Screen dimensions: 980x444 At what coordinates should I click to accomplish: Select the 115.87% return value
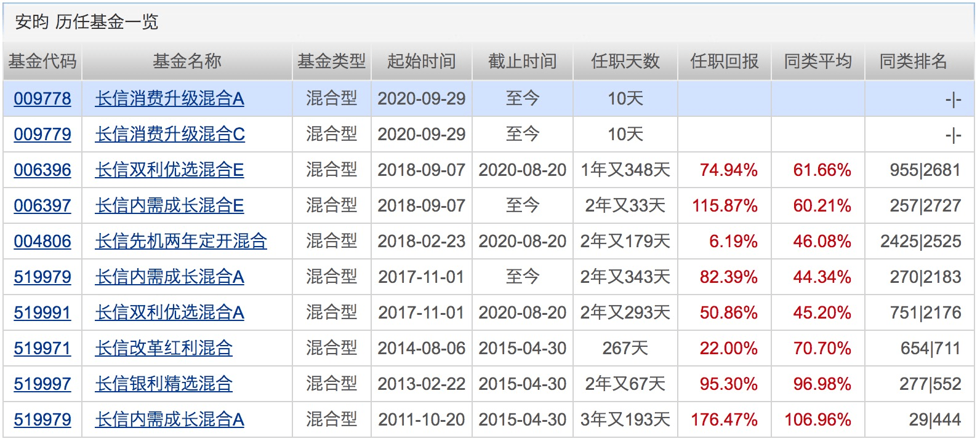(x=725, y=205)
